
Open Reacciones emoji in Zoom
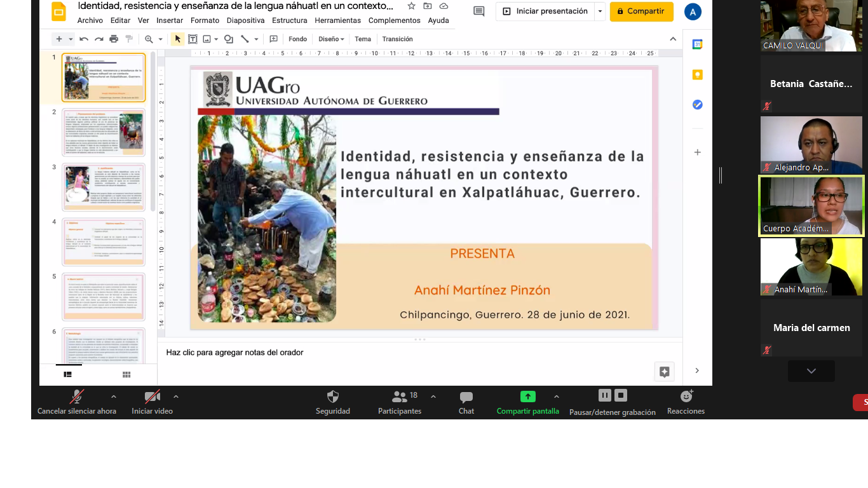(686, 397)
